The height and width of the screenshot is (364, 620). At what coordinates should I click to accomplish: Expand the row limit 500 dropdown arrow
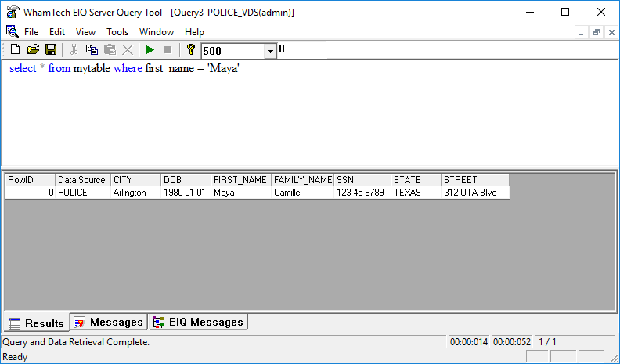click(x=270, y=51)
